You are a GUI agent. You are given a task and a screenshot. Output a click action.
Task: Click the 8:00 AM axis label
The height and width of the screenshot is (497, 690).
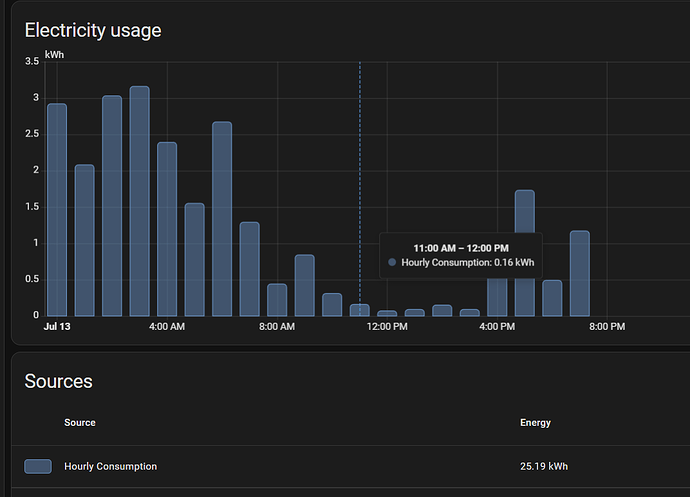coord(277,327)
